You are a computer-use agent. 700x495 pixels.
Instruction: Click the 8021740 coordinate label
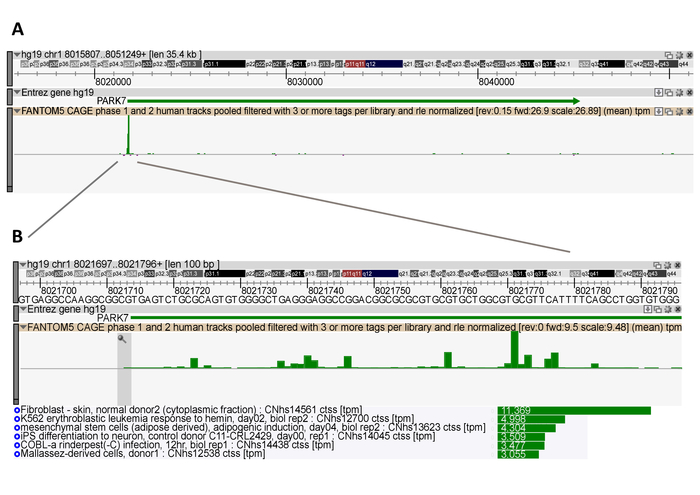[x=326, y=291]
